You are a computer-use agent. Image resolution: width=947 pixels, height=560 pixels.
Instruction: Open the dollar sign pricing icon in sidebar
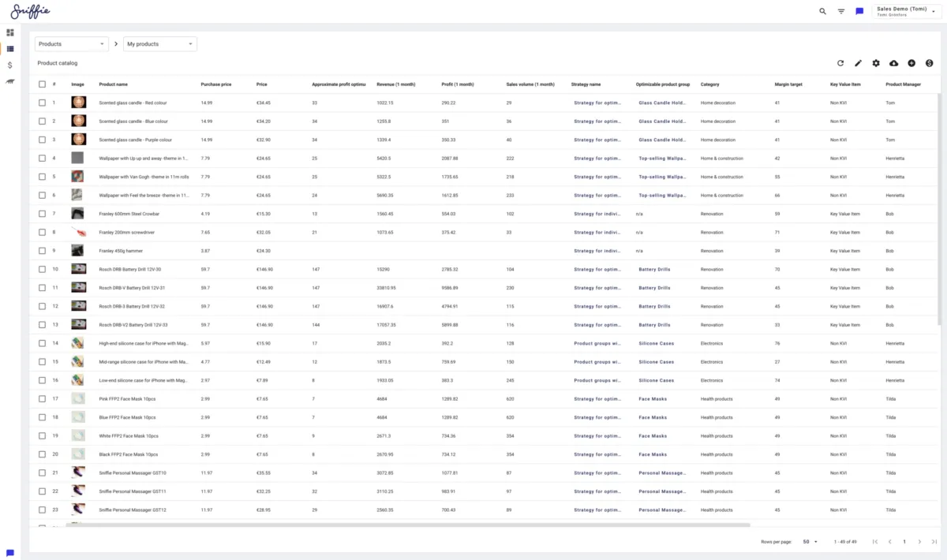click(x=10, y=65)
